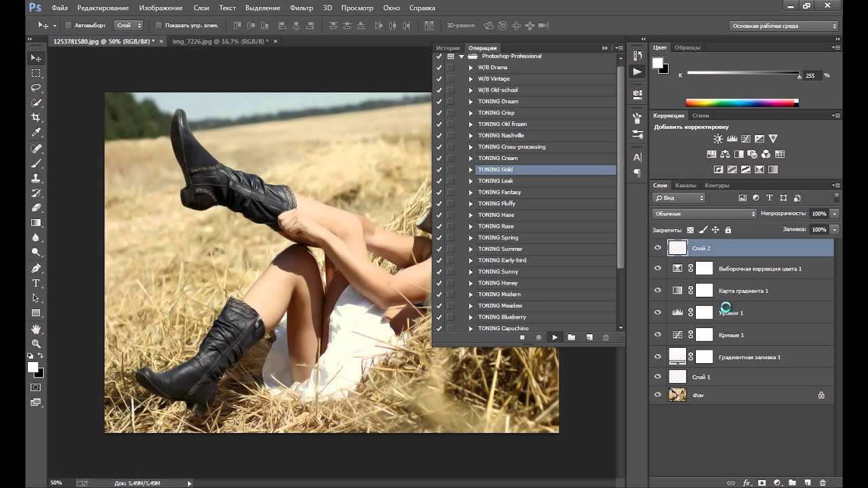
Task: Open the blend mode Обычные dropdown
Action: [x=705, y=213]
